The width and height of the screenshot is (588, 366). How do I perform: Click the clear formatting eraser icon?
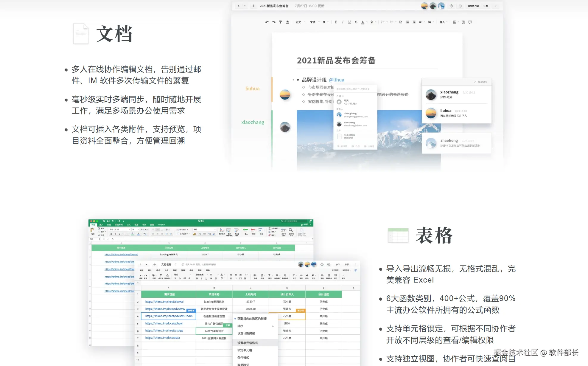tap(287, 22)
